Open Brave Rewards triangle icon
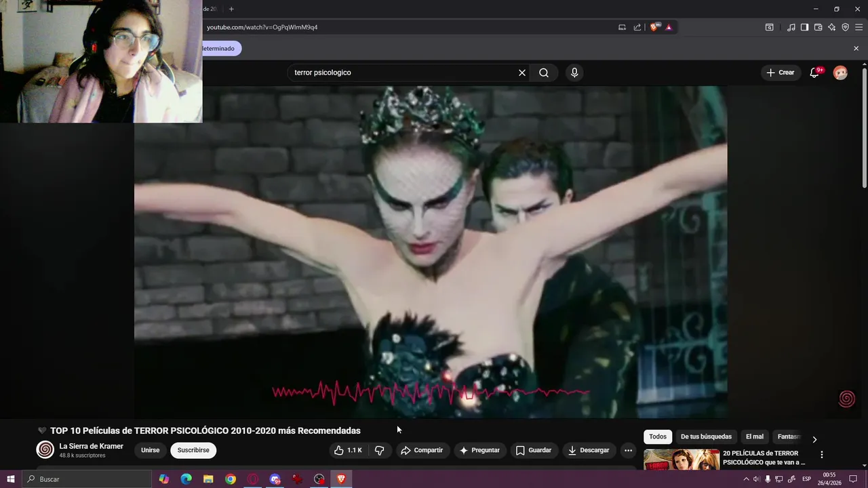 (669, 27)
